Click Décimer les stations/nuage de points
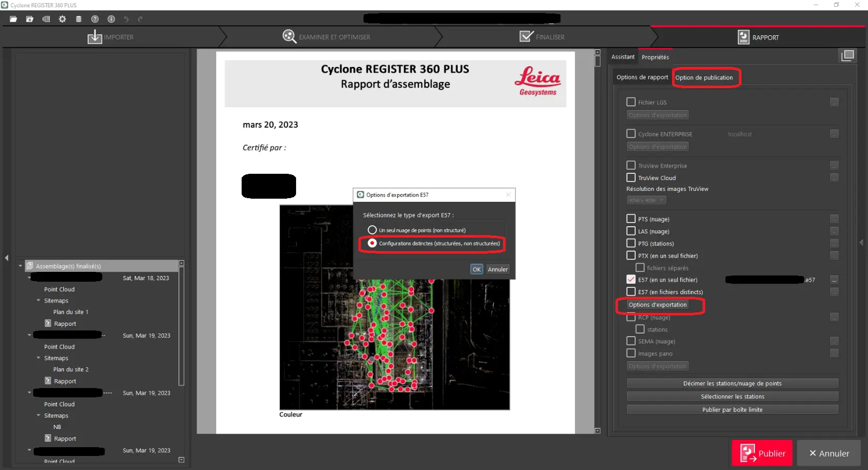Image resolution: width=868 pixels, height=470 pixels. (732, 383)
